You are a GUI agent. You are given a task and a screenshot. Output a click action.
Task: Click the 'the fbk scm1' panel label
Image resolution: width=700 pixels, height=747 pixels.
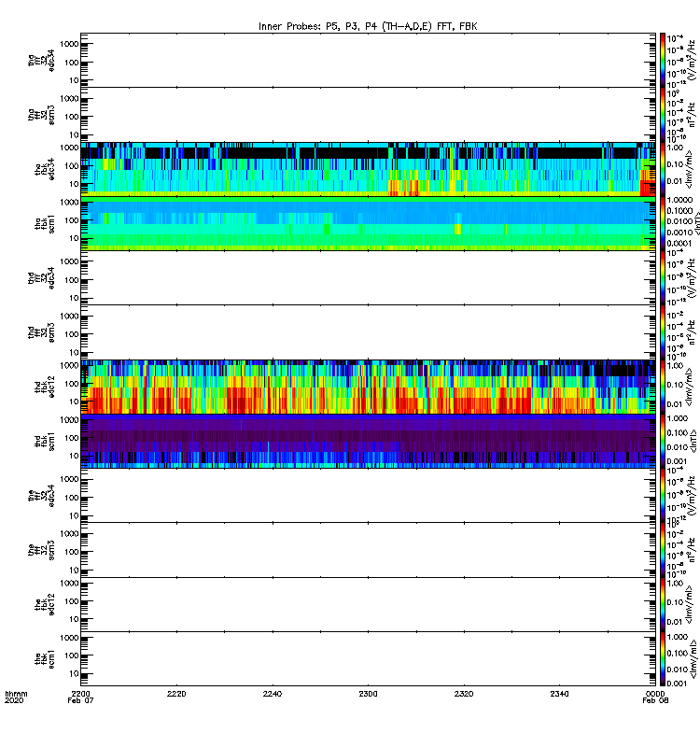coord(45,659)
